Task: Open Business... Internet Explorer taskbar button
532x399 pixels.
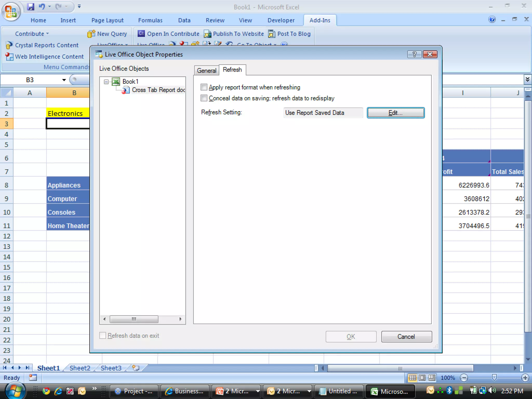Action: pyautogui.click(x=185, y=391)
